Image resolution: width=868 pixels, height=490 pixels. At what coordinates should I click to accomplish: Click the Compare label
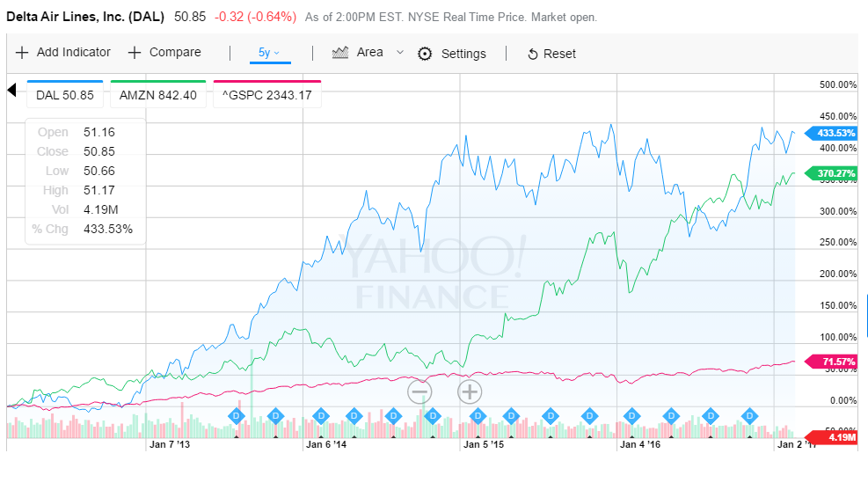click(175, 52)
